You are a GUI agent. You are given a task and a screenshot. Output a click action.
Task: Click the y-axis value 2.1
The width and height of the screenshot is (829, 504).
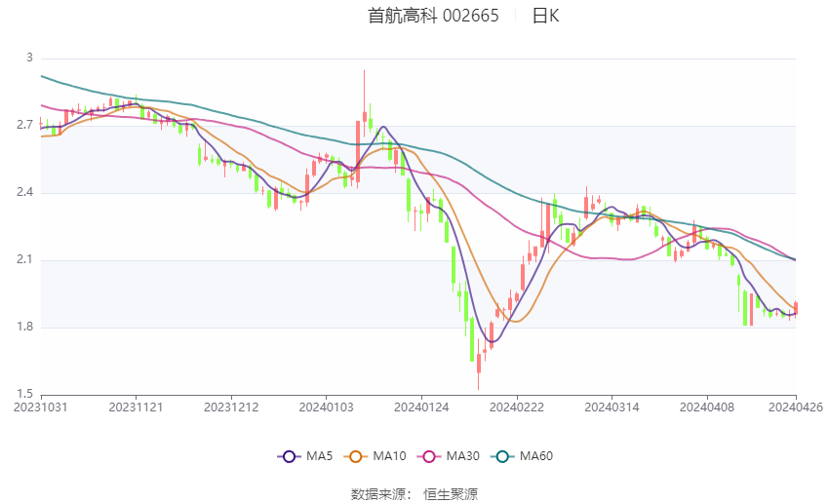24,259
